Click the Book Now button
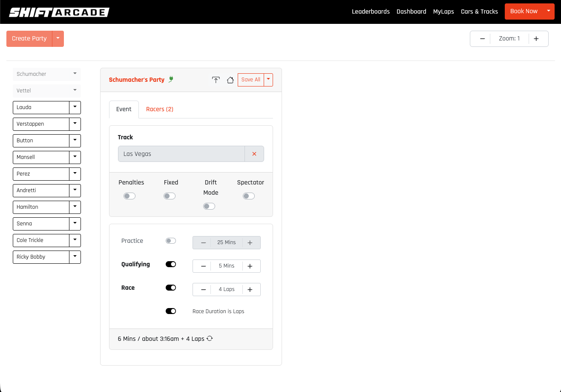The width and height of the screenshot is (561, 392). pos(524,12)
